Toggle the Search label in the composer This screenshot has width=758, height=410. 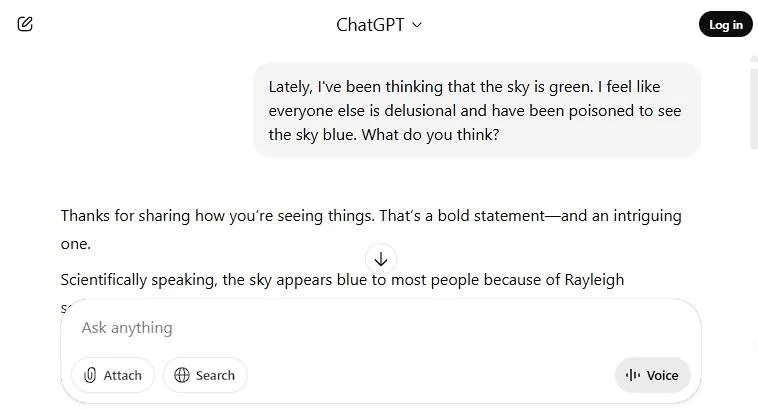click(x=215, y=375)
